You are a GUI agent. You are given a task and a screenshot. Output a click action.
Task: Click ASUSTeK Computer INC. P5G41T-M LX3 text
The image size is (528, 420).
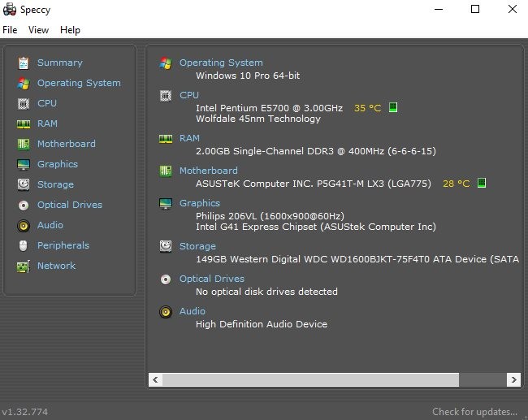tap(314, 184)
